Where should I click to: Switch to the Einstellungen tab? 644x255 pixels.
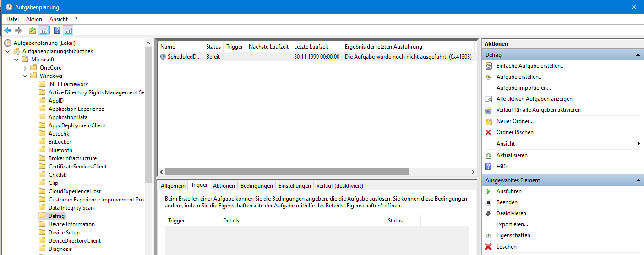[295, 186]
